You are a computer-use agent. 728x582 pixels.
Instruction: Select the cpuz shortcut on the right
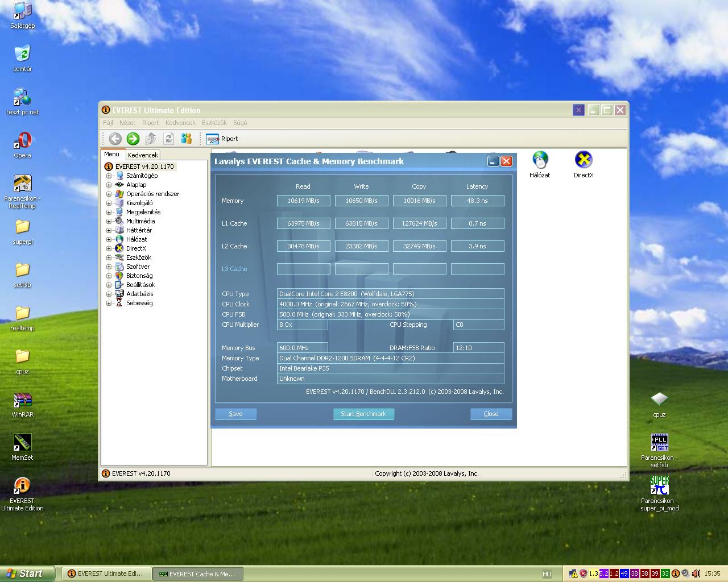point(659,404)
